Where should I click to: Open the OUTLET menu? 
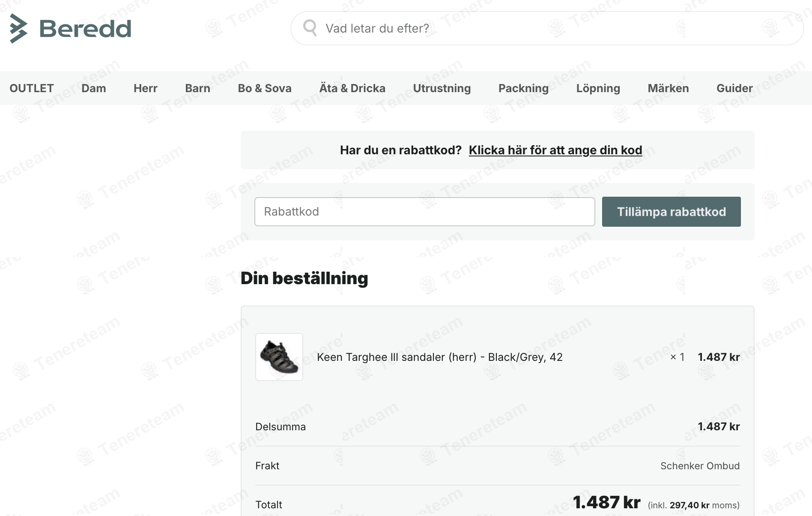32,88
